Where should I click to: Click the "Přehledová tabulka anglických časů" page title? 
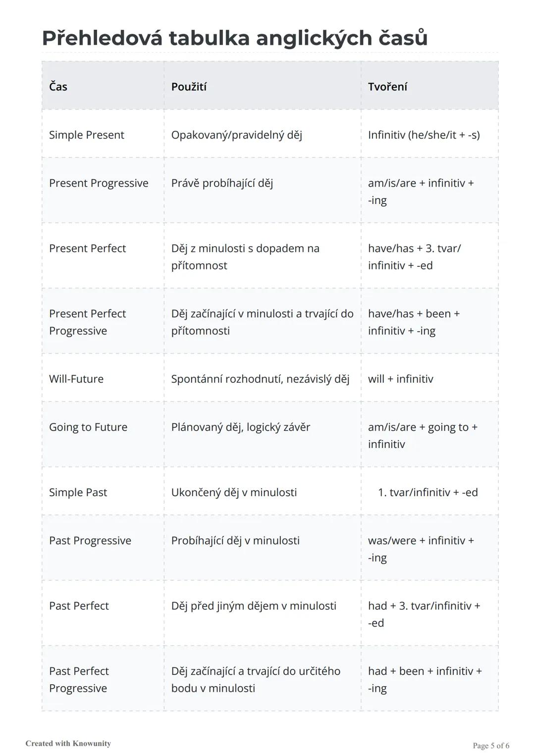[234, 38]
